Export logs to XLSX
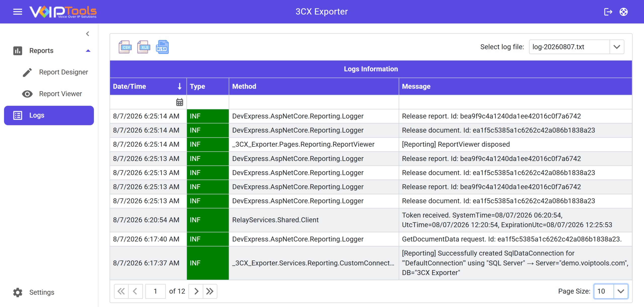The image size is (644, 307). pyautogui.click(x=162, y=47)
